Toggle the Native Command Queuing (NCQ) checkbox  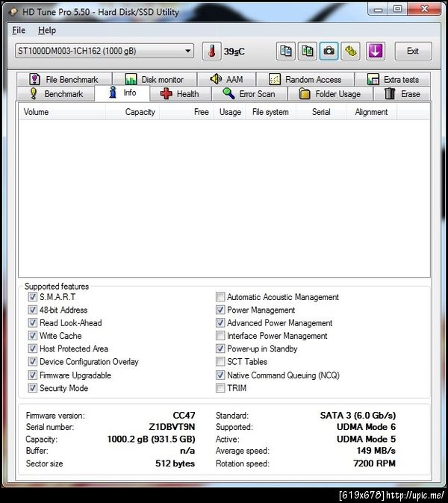coord(220,375)
